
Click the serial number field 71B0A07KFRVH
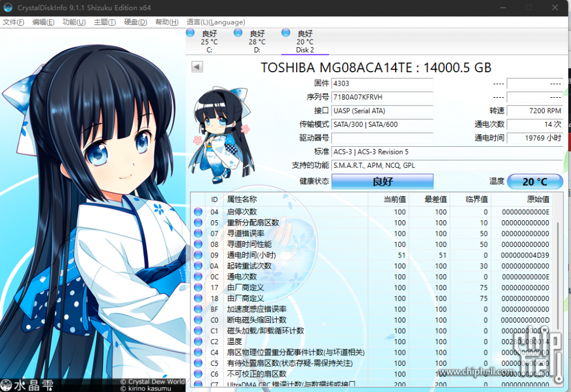pyautogui.click(x=382, y=97)
